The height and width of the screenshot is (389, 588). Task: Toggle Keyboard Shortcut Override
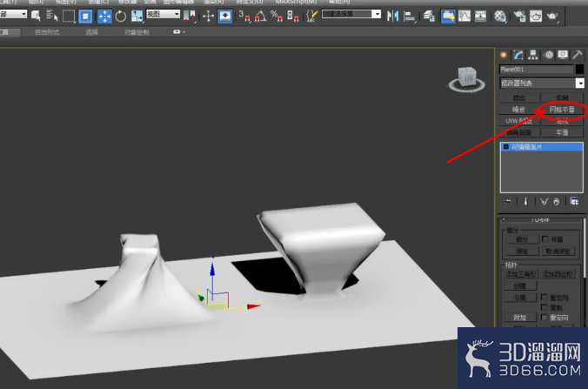(x=224, y=17)
